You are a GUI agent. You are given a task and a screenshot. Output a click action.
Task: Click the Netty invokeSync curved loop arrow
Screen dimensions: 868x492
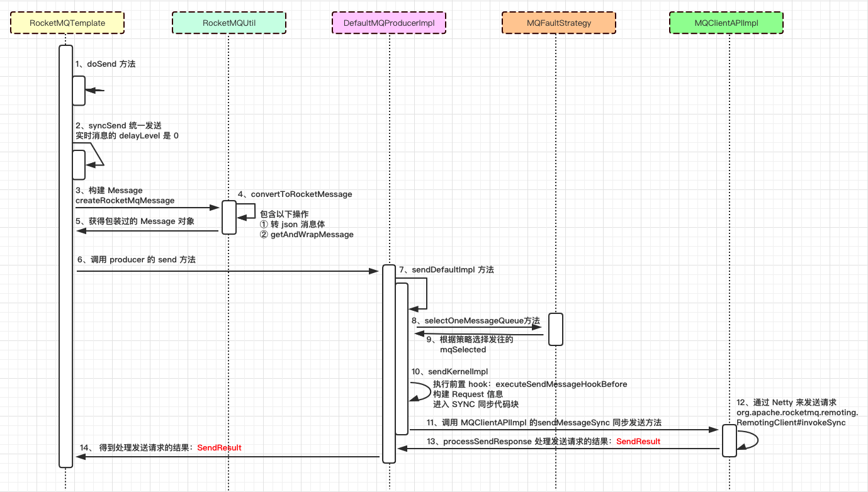747,439
